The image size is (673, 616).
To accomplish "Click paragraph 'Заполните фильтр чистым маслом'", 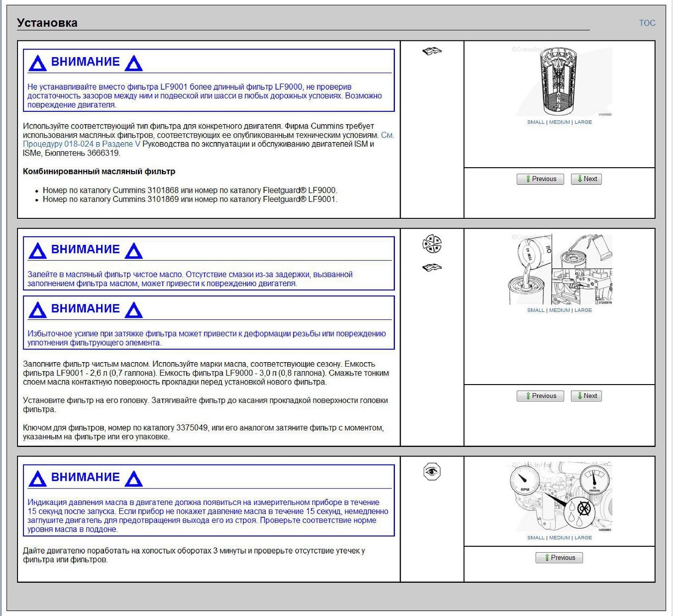I will click(206, 373).
